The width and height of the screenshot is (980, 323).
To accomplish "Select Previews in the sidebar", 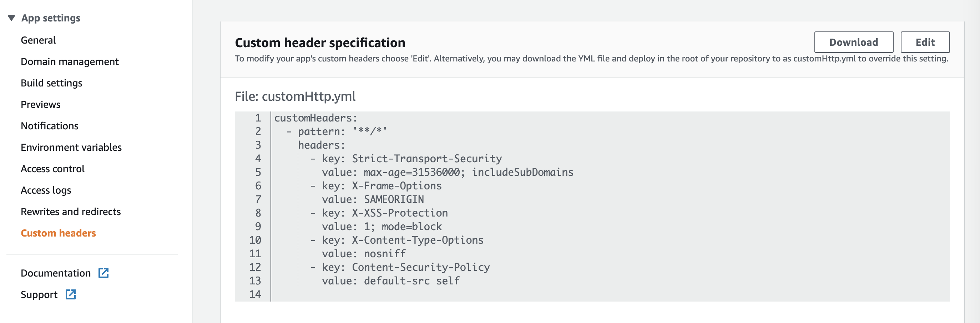I will [x=40, y=104].
